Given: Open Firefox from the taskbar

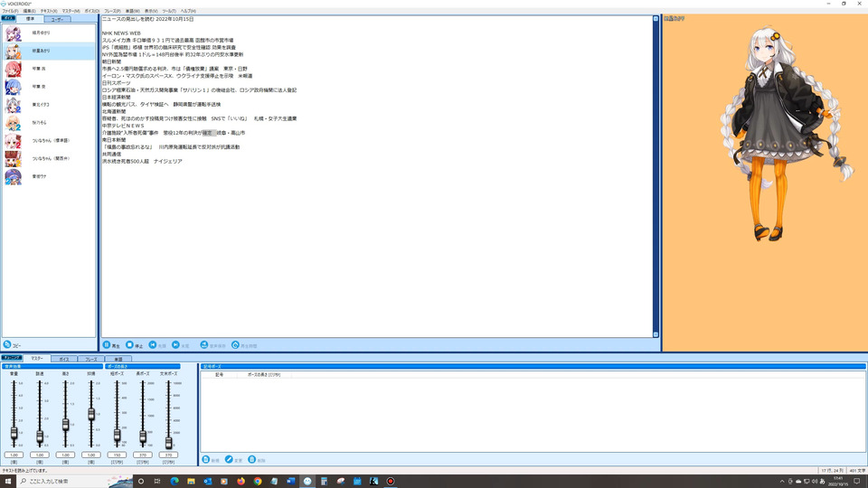Looking at the screenshot, I should 241,482.
